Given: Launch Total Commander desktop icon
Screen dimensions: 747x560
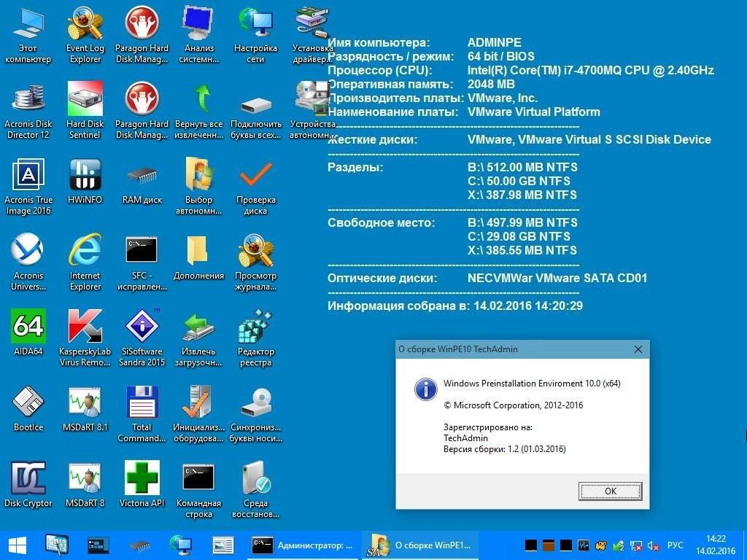Looking at the screenshot, I should [x=142, y=413].
